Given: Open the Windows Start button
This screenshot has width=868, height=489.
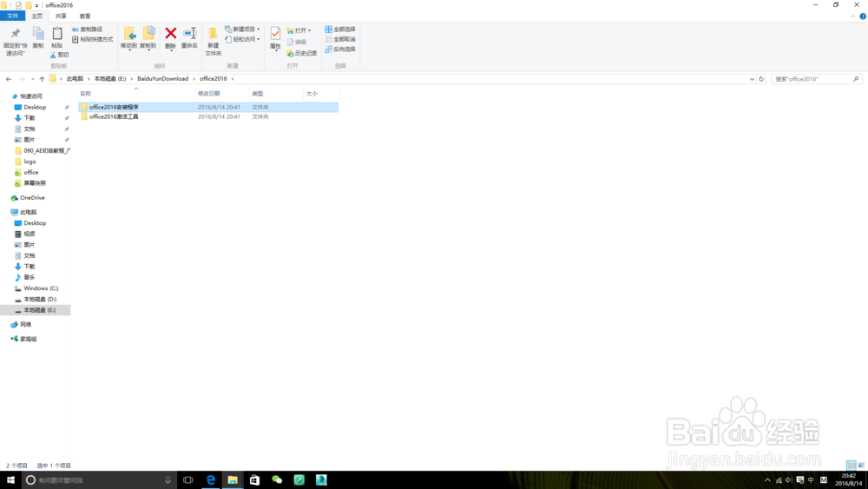Looking at the screenshot, I should (x=10, y=480).
